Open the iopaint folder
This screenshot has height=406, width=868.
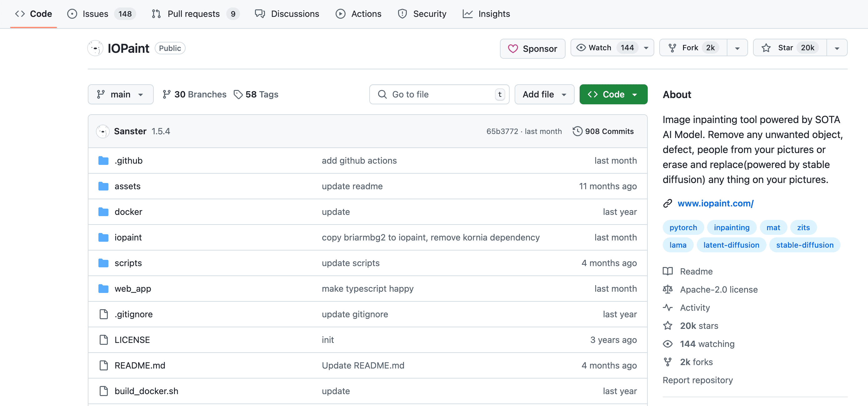point(128,237)
